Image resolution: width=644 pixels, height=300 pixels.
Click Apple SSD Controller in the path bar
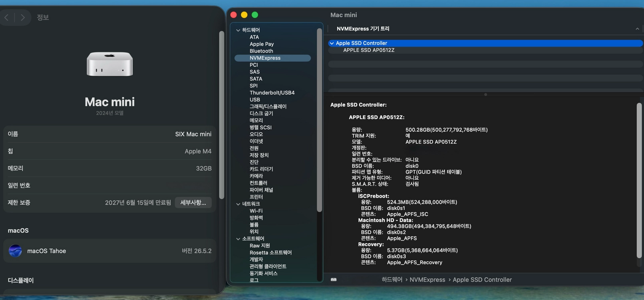482,280
